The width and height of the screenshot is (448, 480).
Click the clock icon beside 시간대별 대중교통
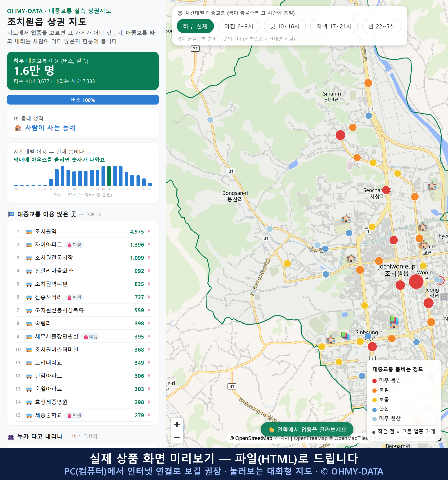pos(180,13)
